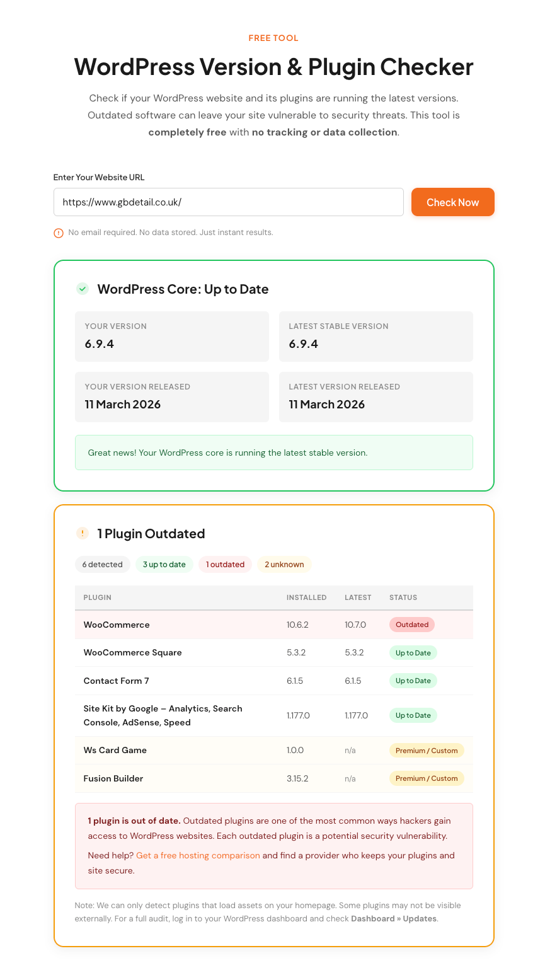Click Up to Date badge for WooCommerce Square
This screenshot has height=980, width=545.
pos(413,652)
